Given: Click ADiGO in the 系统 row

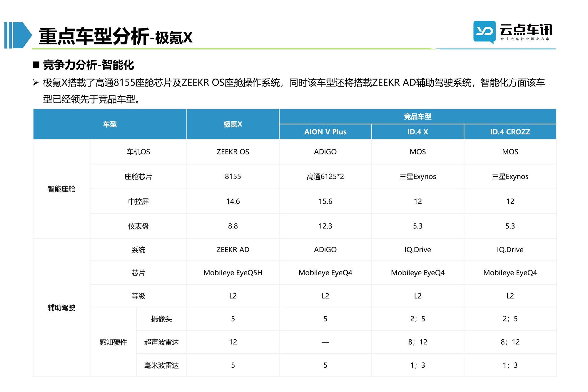Looking at the screenshot, I should point(325,250).
